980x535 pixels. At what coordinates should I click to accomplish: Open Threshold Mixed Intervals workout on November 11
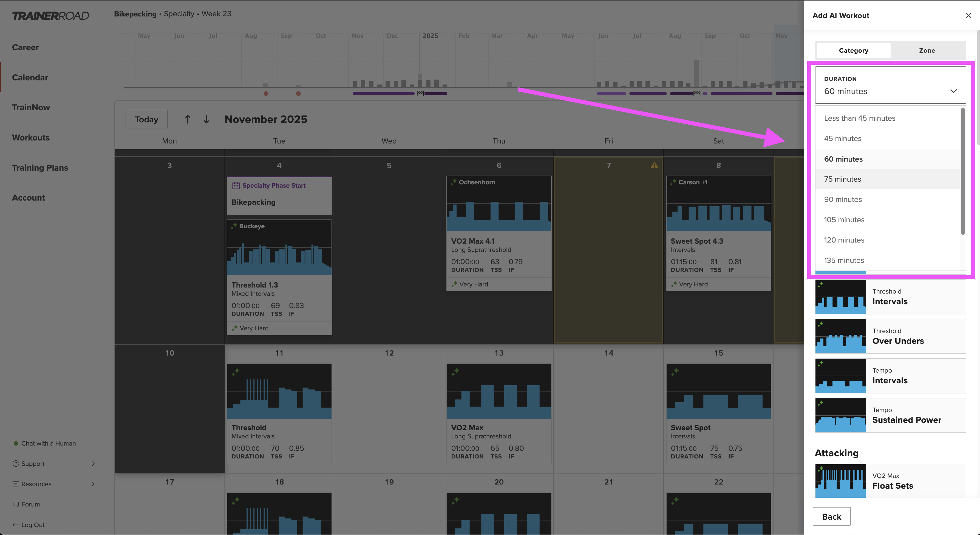(279, 413)
